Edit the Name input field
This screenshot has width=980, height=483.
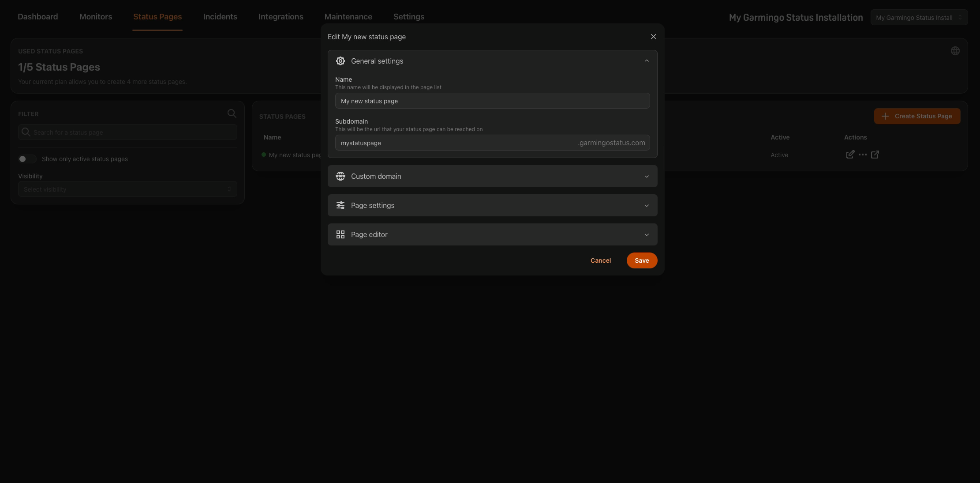click(x=492, y=101)
